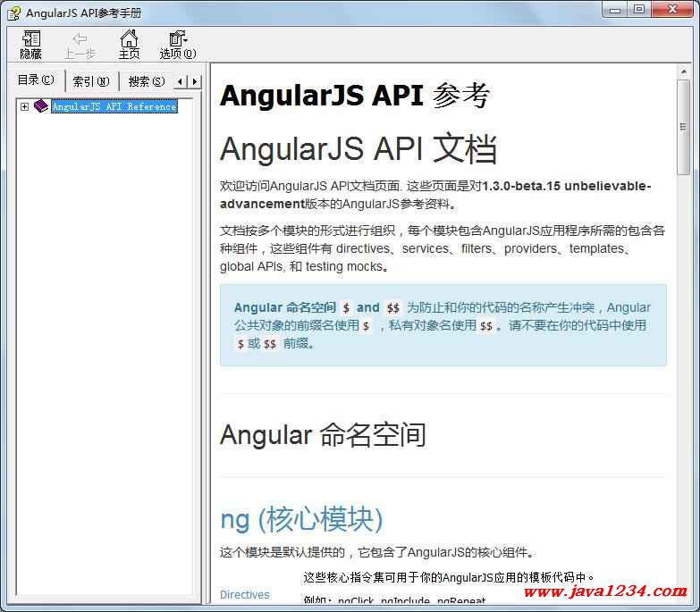Click the 上一步 (Back) arrow icon
Image resolution: width=700 pixels, height=612 pixels.
click(x=80, y=39)
